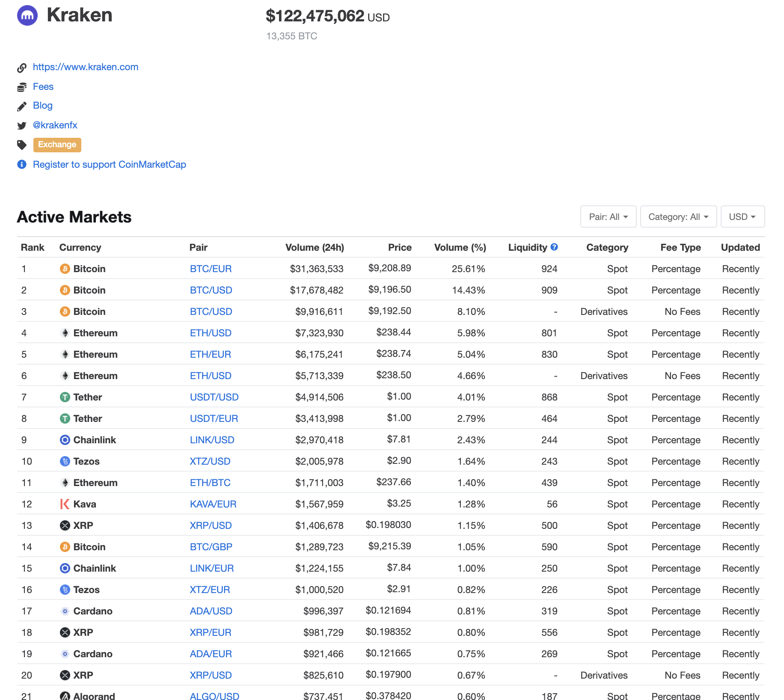Open the ETH/BTC pair link

point(210,483)
